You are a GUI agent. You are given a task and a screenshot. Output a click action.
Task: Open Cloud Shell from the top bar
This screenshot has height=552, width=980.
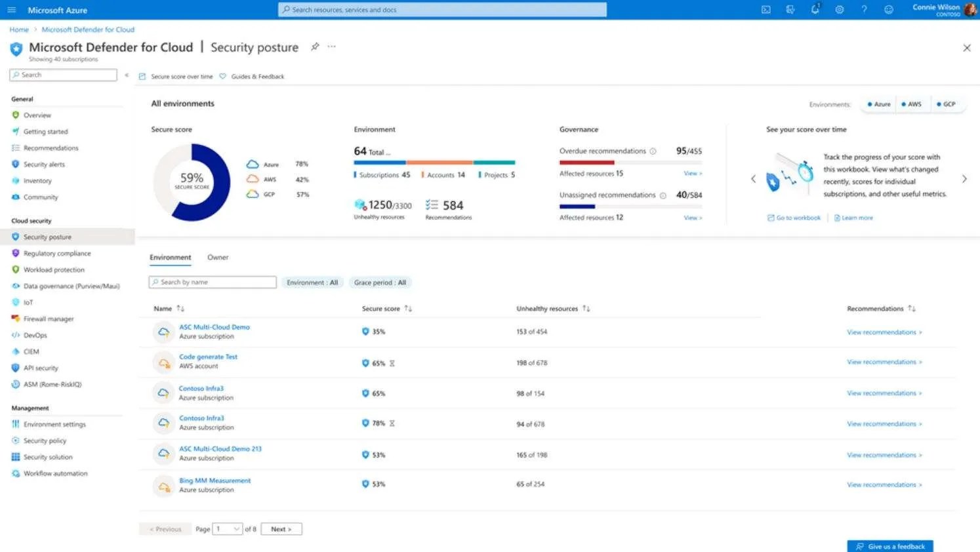click(766, 10)
